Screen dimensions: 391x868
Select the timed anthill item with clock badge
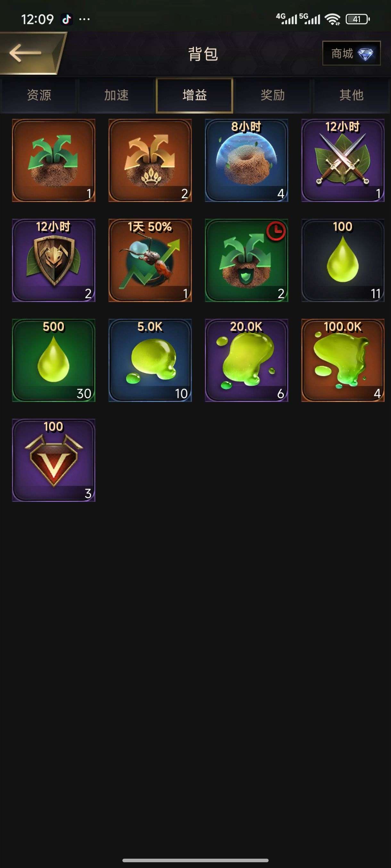246,260
